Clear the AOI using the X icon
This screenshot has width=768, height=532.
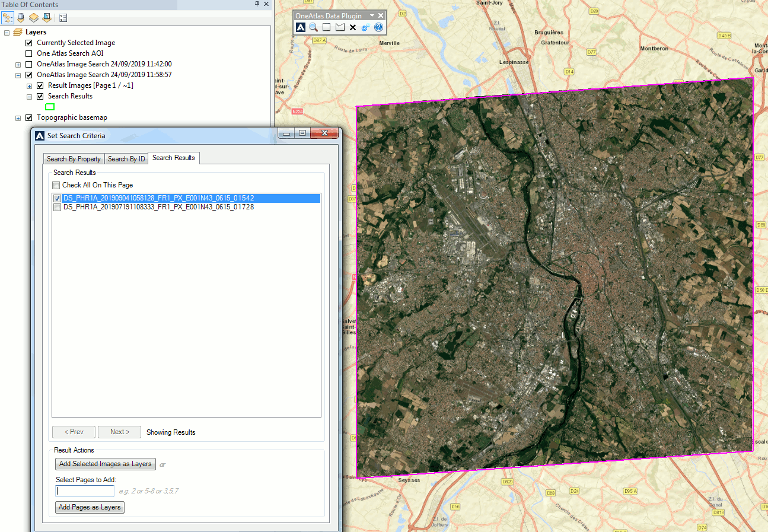coord(352,27)
